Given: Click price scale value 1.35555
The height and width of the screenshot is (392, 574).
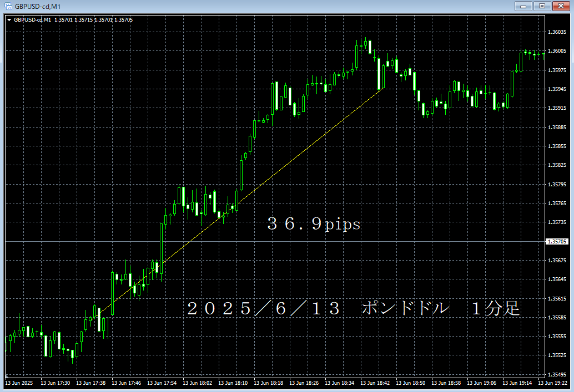Looking at the screenshot, I should pos(557,336).
